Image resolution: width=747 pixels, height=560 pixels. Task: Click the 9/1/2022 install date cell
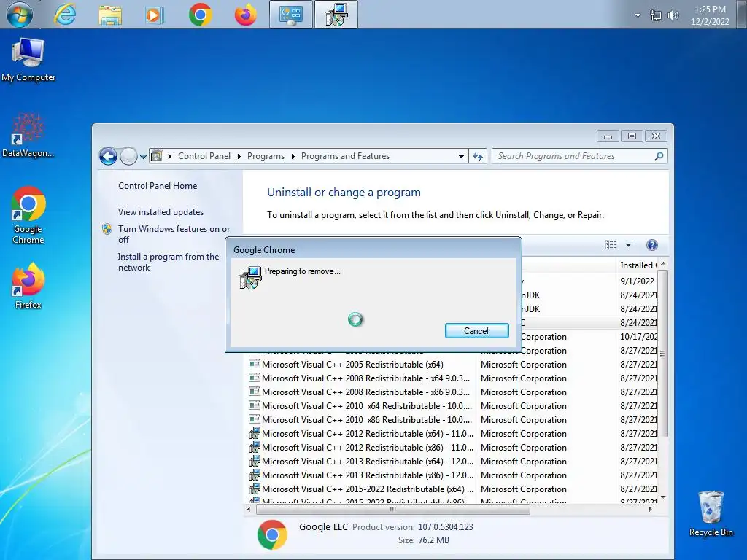pyautogui.click(x=637, y=281)
